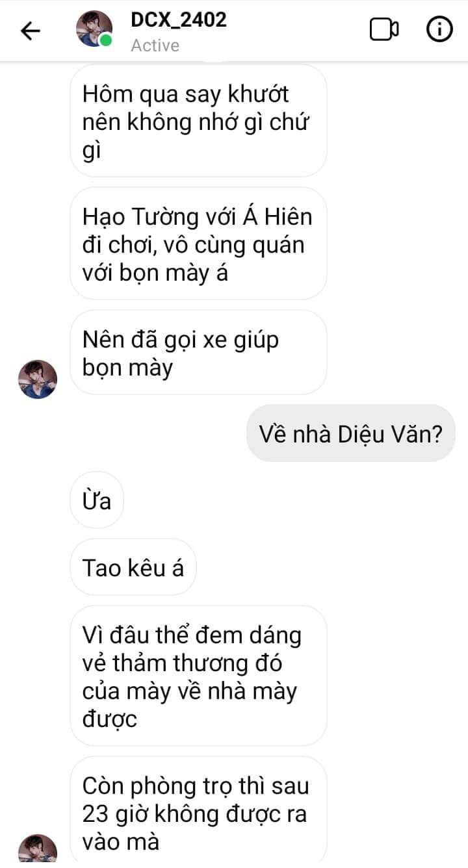Screen dimensions: 468x868
Task: Tap avatar next to "Còn phòng trọ" message
Action: [x=38, y=852]
